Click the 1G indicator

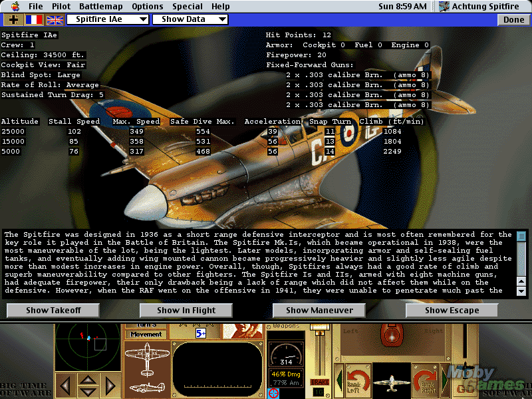click(x=319, y=392)
